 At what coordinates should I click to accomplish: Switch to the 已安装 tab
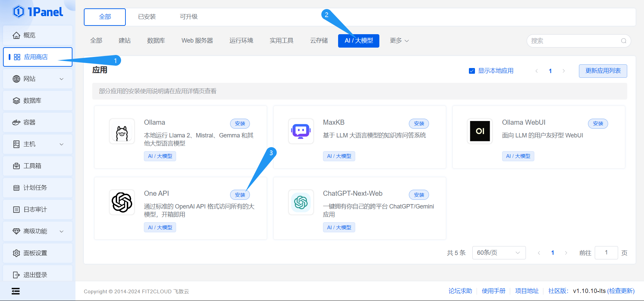click(x=147, y=17)
